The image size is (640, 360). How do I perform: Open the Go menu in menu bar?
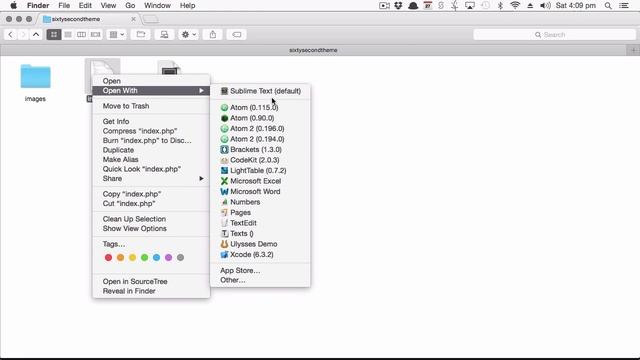130,6
